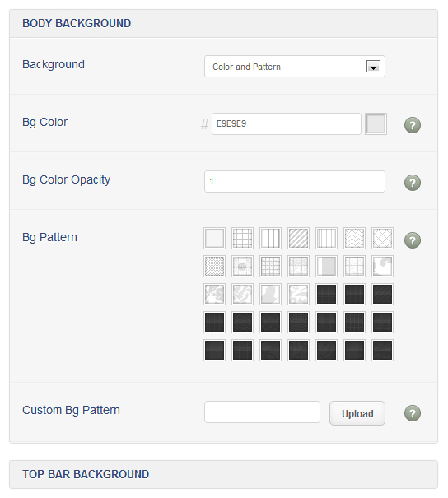Viewport: 448px width, 498px height.
Task: Collapse the Body Background section header
Action: pyautogui.click(x=223, y=24)
